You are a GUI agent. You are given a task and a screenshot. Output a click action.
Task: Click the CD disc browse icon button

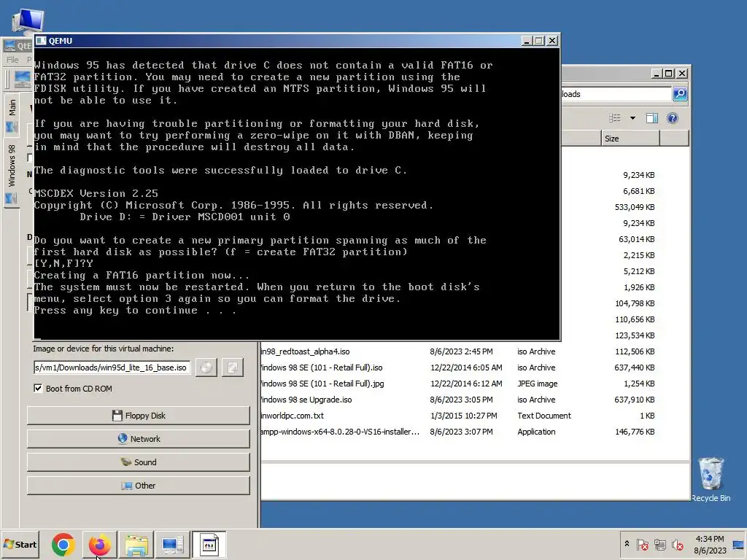206,367
